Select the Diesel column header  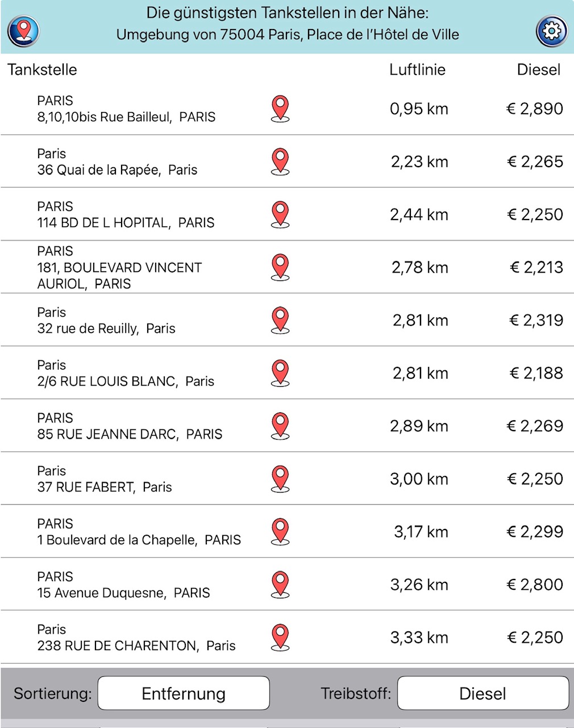pos(539,69)
